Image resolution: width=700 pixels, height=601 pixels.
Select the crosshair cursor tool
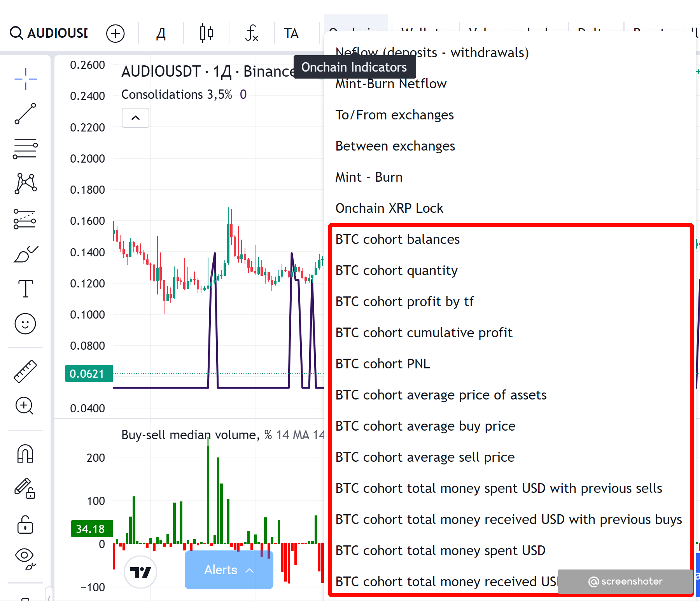tap(26, 79)
